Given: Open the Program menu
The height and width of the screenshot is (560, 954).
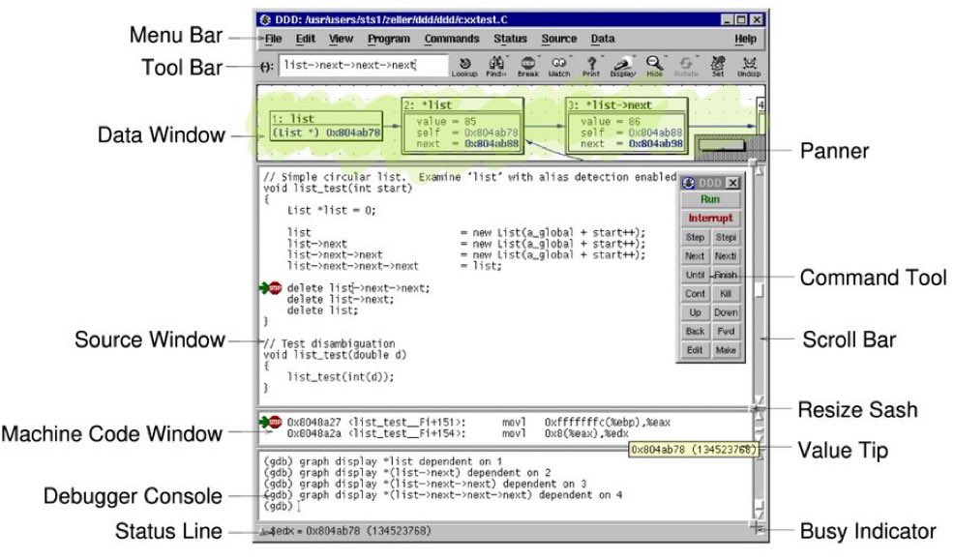Looking at the screenshot, I should [389, 39].
